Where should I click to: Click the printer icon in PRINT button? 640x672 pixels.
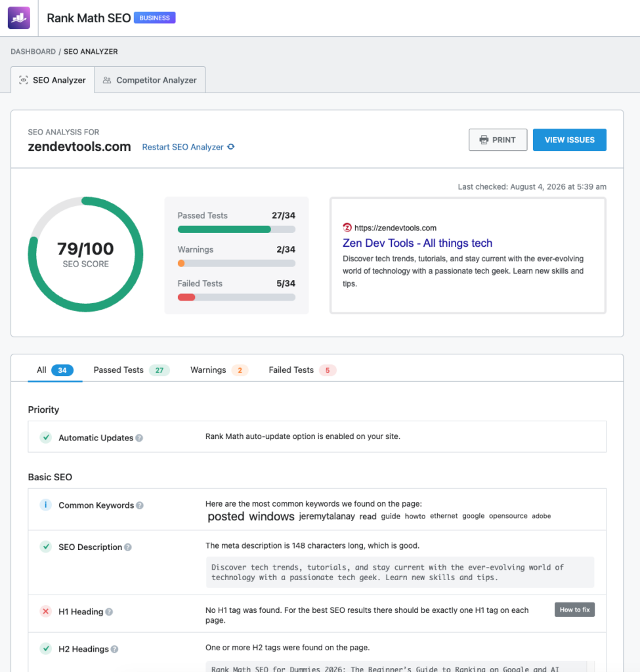tap(484, 140)
